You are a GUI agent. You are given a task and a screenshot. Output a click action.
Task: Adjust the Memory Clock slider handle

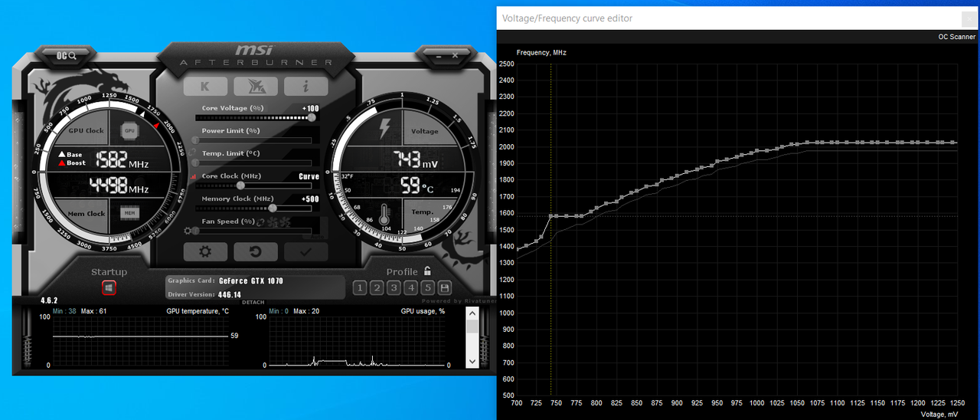point(273,208)
